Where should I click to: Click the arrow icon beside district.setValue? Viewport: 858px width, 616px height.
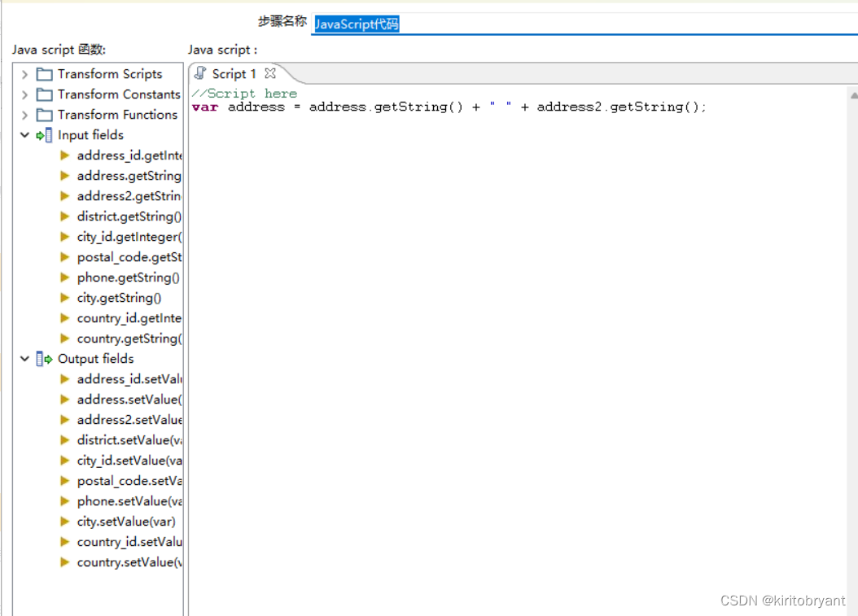coord(64,440)
